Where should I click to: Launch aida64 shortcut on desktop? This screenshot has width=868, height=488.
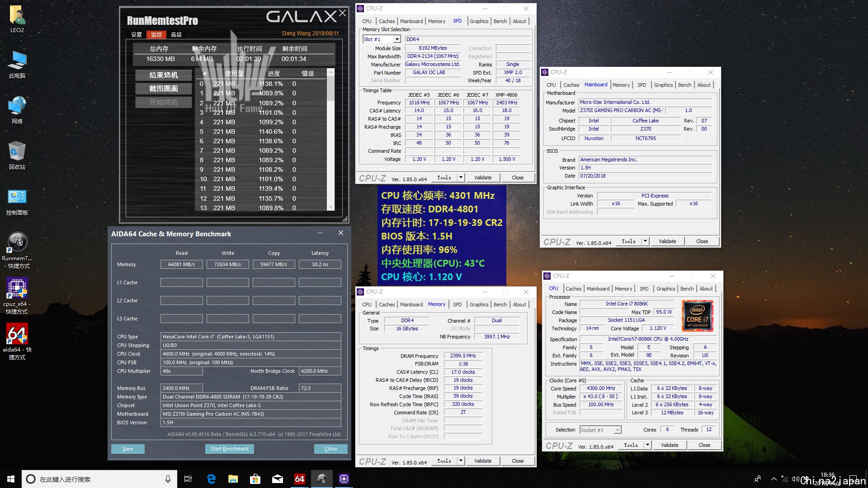[x=17, y=342]
